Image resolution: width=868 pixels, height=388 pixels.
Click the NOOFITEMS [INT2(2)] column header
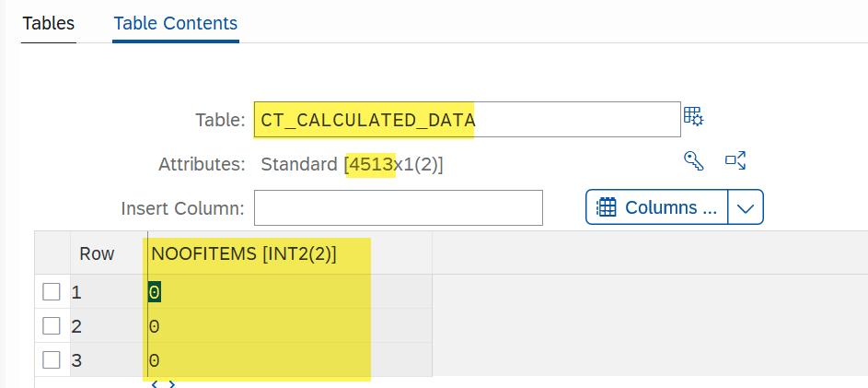(243, 254)
